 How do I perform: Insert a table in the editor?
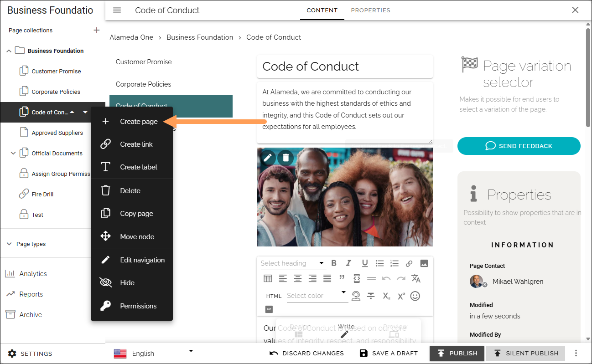pyautogui.click(x=268, y=278)
